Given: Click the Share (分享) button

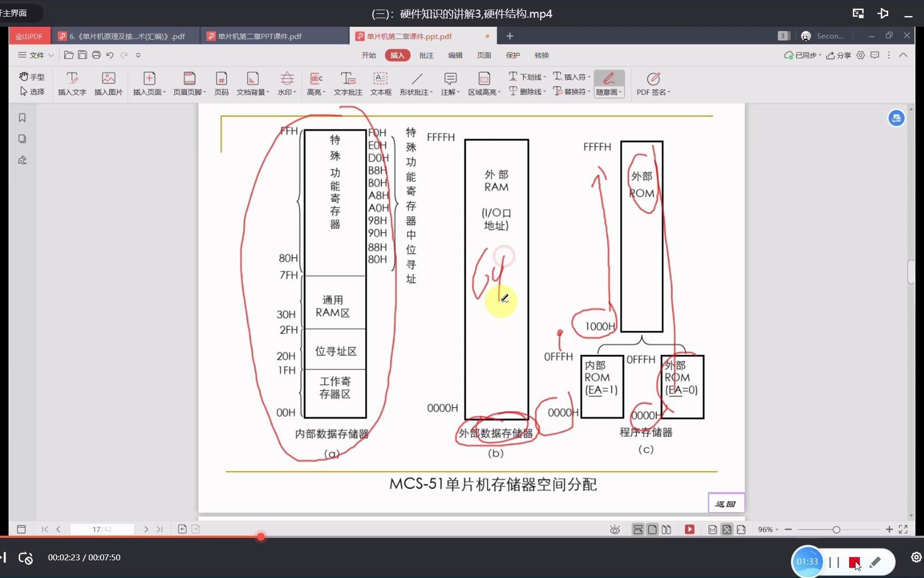Looking at the screenshot, I should point(838,55).
